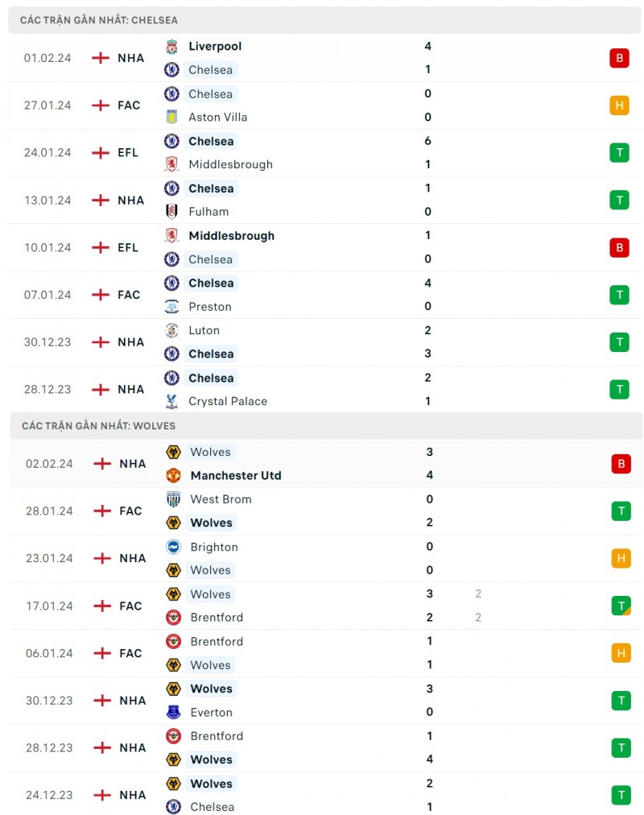Click the green T badge for Fulham match
Viewport: 644px width, 815px height.
pos(619,200)
